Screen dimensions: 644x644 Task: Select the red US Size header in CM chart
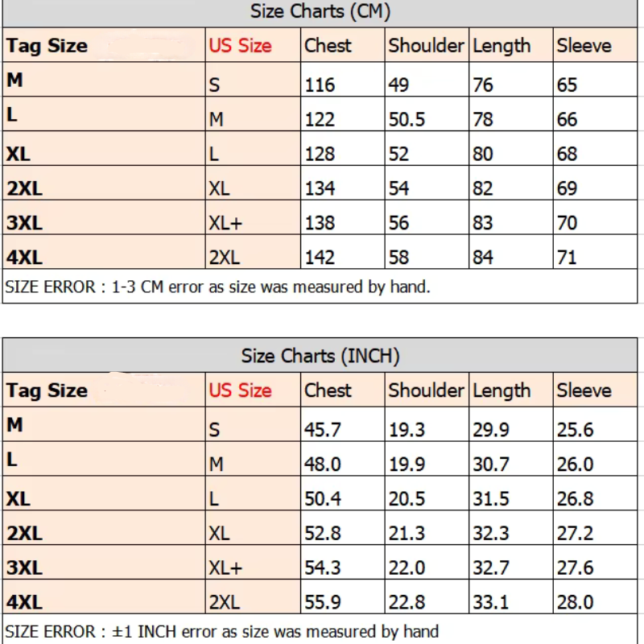click(240, 45)
